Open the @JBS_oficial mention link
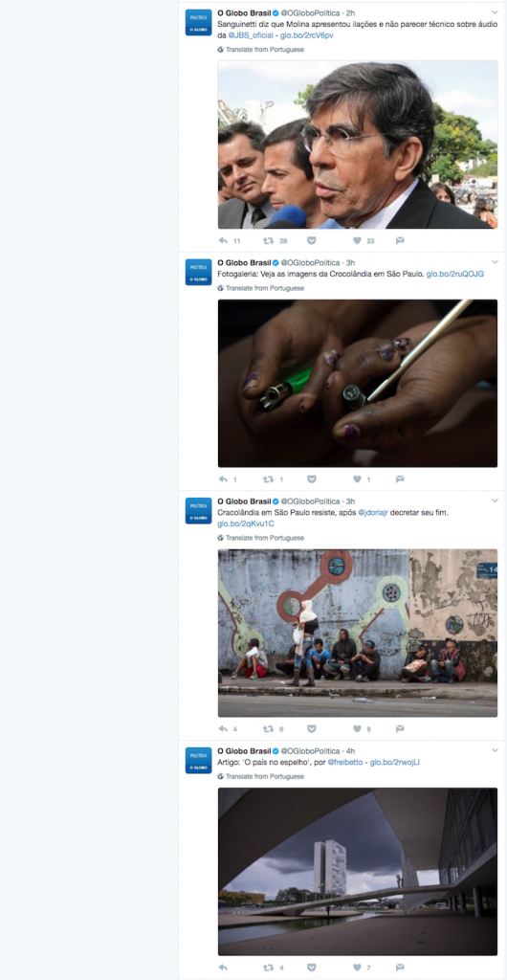The image size is (507, 980). (x=251, y=35)
